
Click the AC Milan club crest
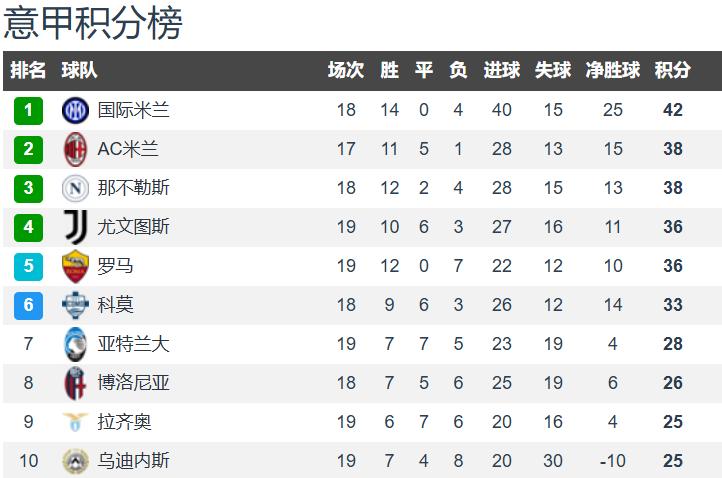click(75, 149)
